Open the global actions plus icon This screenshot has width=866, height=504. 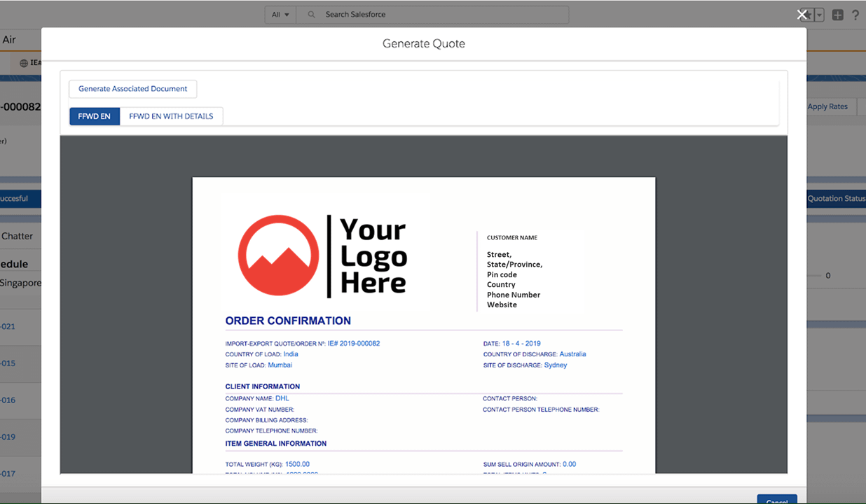coord(837,15)
